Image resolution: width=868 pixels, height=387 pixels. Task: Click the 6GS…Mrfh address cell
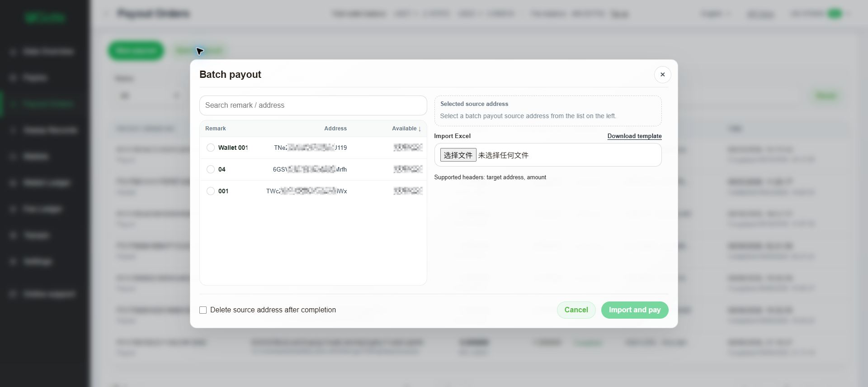pos(310,169)
